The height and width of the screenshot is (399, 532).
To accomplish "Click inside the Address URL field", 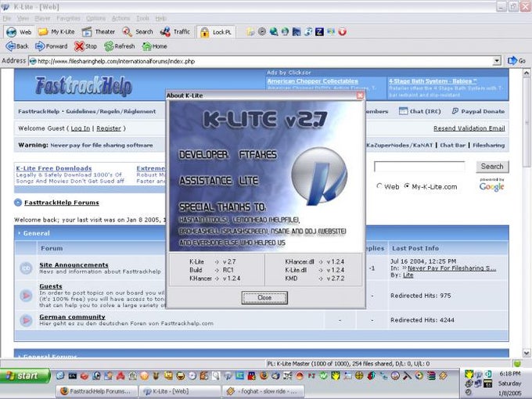I will point(261,61).
